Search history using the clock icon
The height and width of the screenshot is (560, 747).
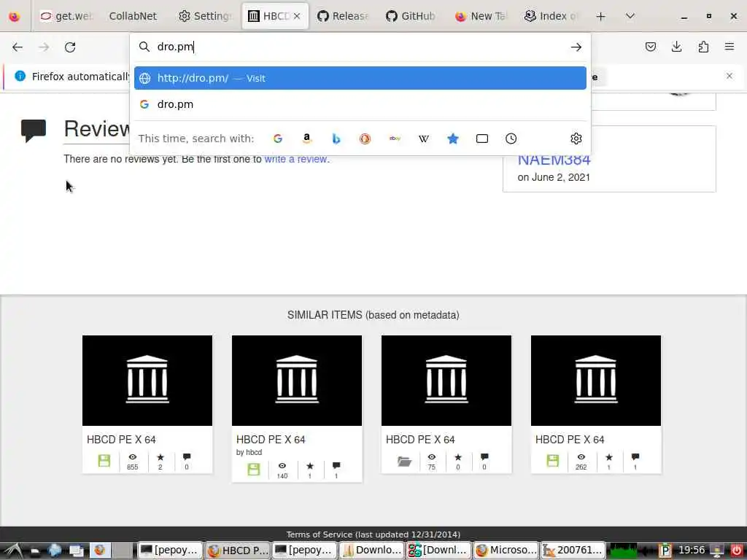point(511,139)
